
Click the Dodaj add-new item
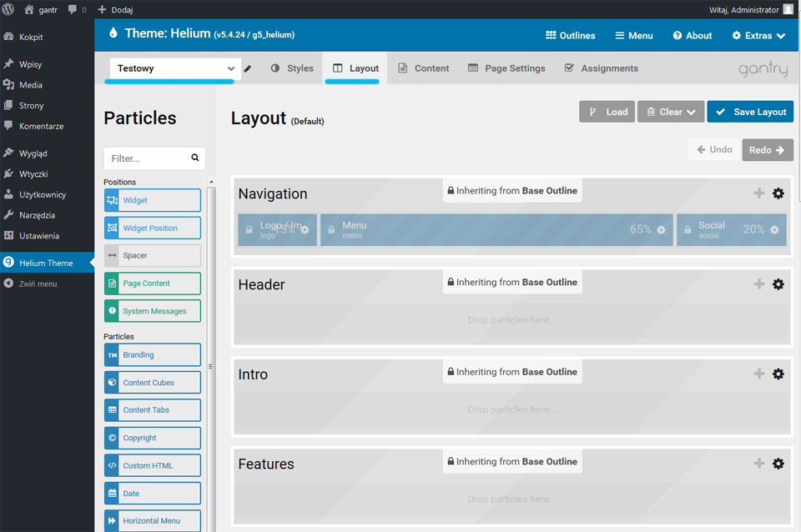coord(115,9)
